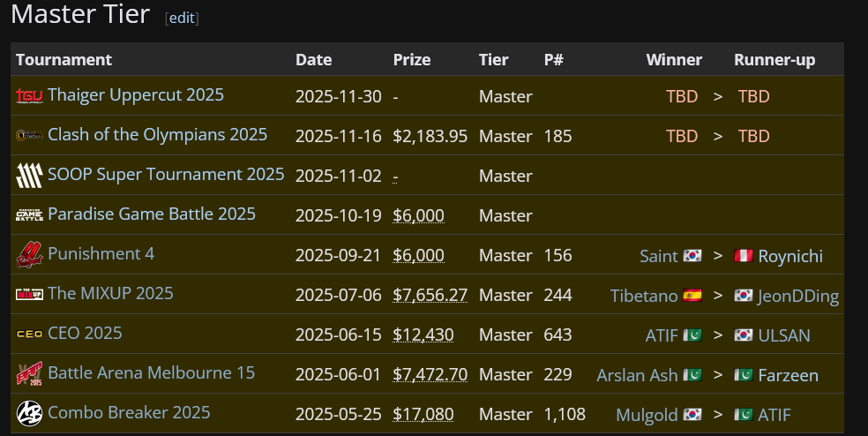
Task: Click the Date column header
Action: click(x=313, y=60)
